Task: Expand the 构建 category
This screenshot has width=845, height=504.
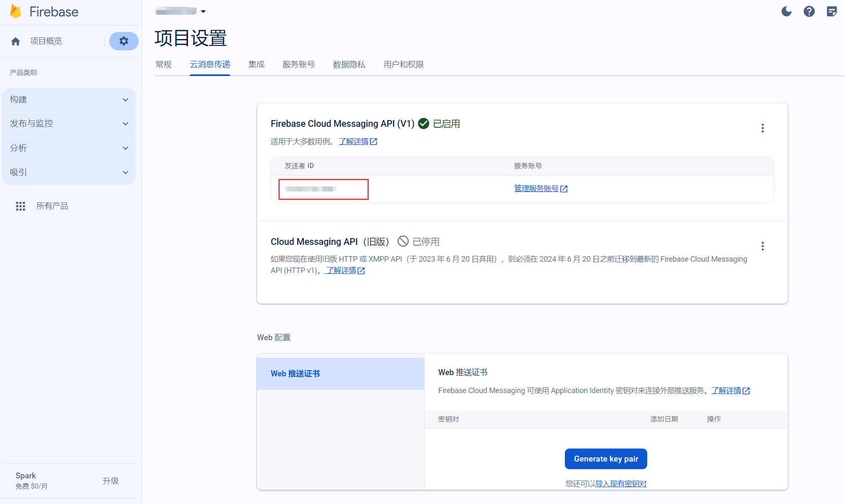Action: (68, 100)
